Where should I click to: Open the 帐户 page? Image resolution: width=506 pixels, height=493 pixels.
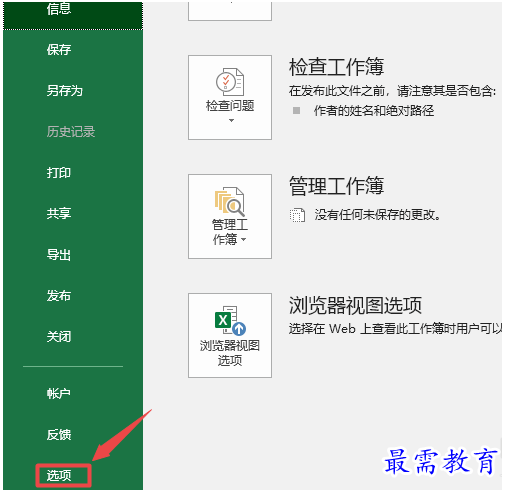pos(59,393)
